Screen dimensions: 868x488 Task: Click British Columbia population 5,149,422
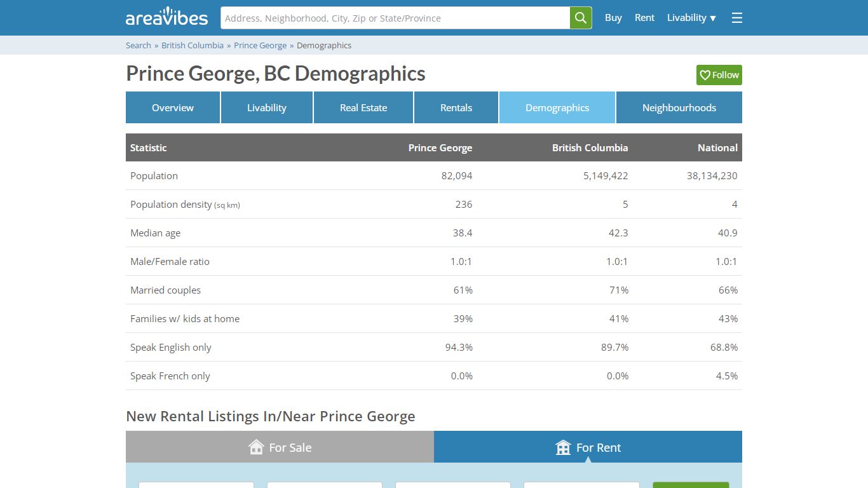[606, 175]
